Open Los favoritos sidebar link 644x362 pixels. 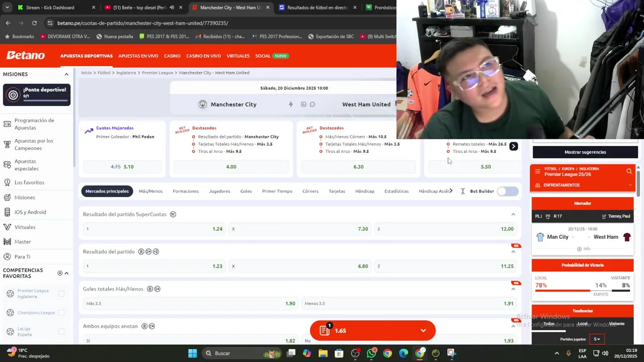29,183
